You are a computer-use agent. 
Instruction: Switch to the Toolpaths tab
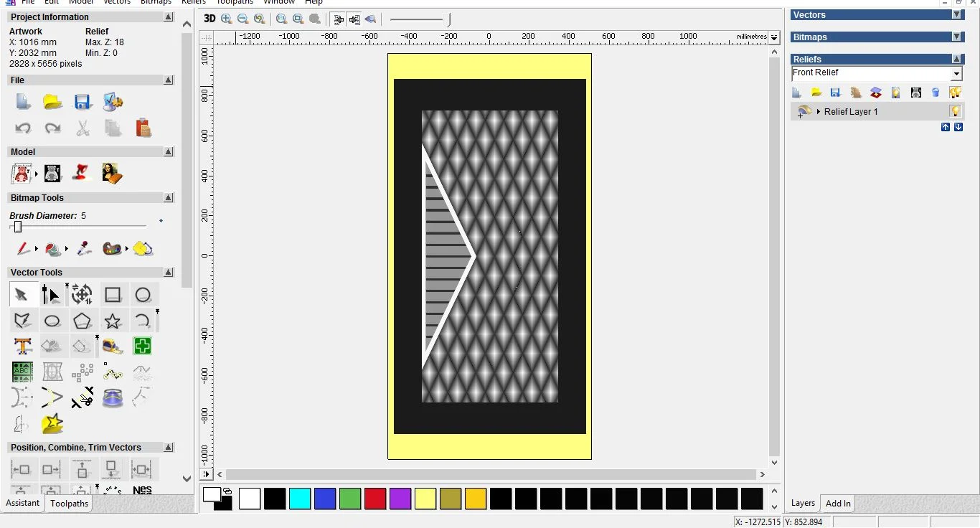pos(70,504)
